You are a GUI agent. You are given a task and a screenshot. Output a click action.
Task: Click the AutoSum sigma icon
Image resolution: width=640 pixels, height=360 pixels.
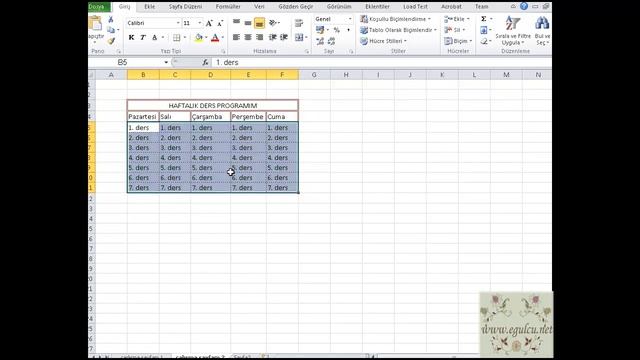coord(484,19)
